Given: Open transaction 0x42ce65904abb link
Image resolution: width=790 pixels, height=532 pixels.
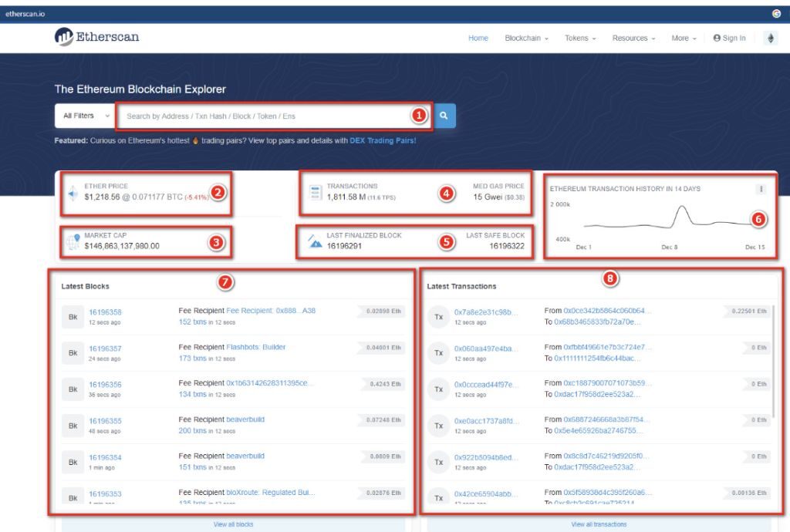Looking at the screenshot, I should click(x=485, y=493).
